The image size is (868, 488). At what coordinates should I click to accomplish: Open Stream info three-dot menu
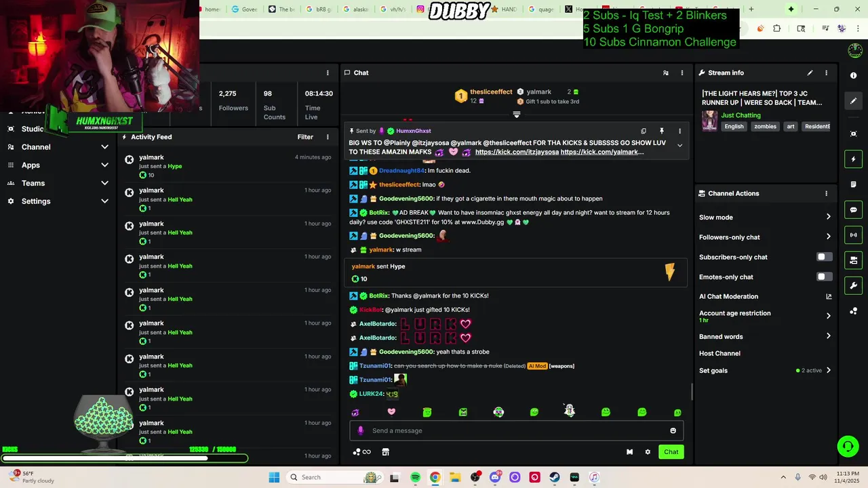[x=826, y=73]
